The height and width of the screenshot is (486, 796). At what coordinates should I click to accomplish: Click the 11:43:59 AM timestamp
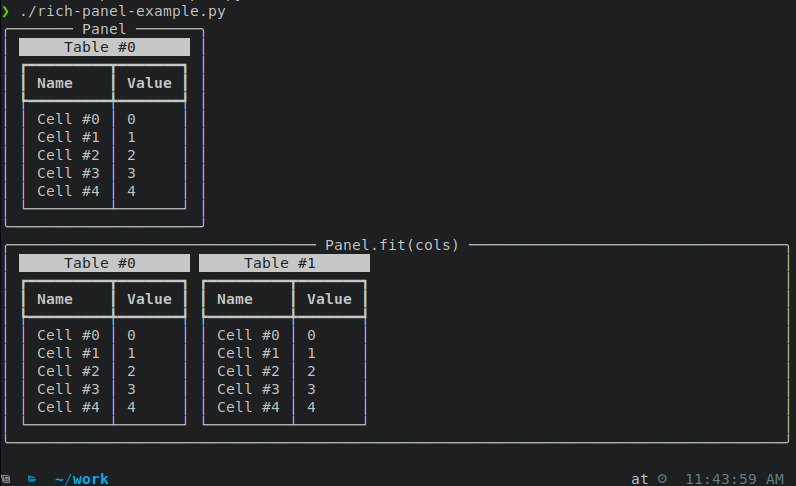[x=735, y=479]
